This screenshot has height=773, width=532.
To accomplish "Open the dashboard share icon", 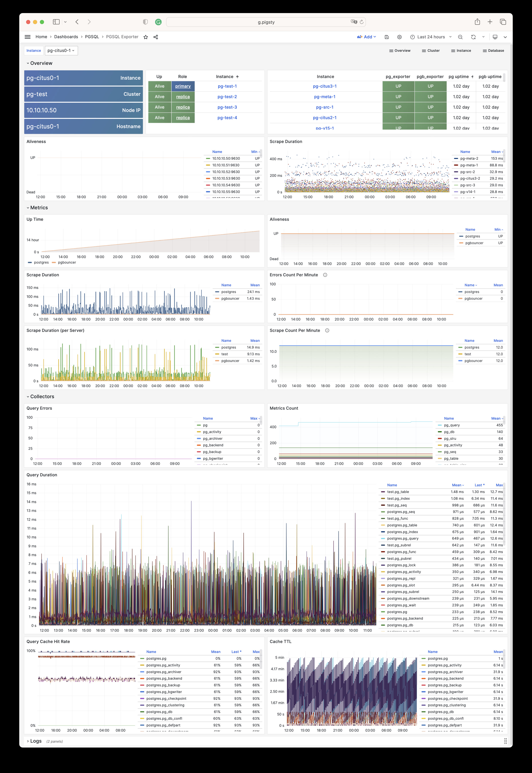I will (155, 37).
